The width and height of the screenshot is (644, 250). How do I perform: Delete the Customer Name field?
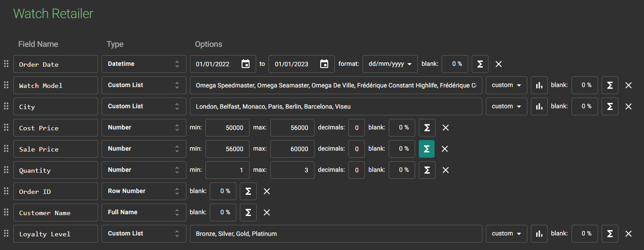click(267, 212)
